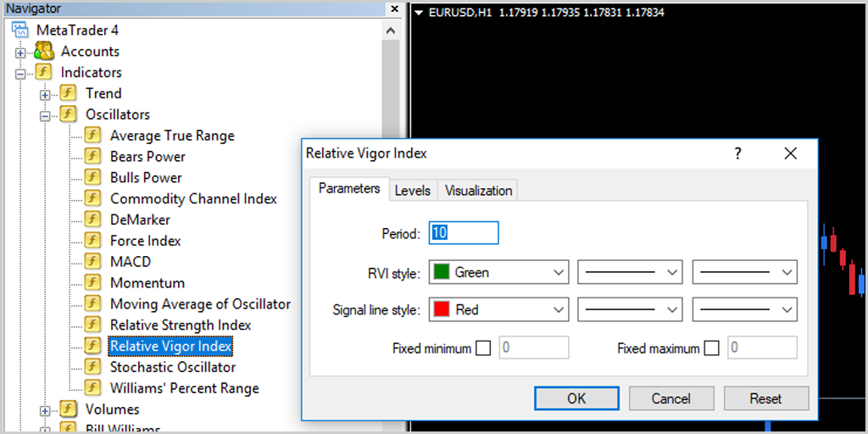This screenshot has width=868, height=434.
Task: Click the DeMarker indicator icon
Action: coord(92,220)
